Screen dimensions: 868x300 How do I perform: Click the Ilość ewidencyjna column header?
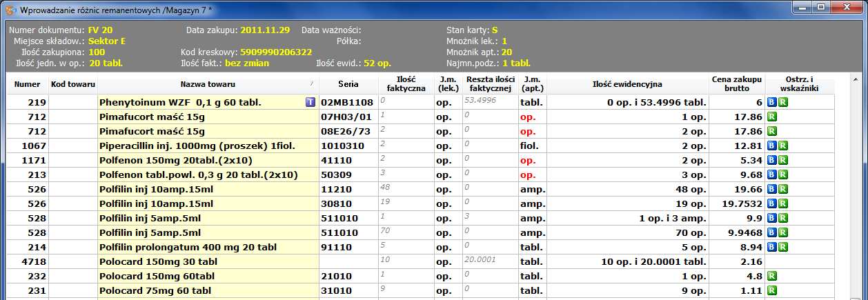pos(627,84)
